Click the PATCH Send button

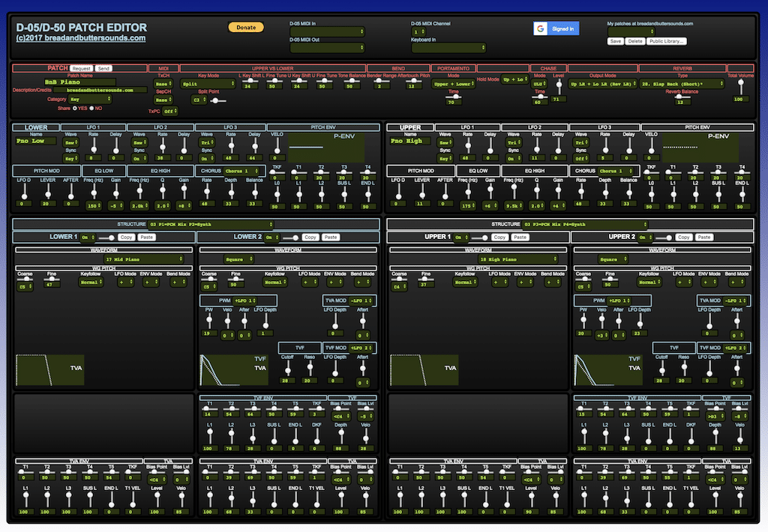click(103, 68)
